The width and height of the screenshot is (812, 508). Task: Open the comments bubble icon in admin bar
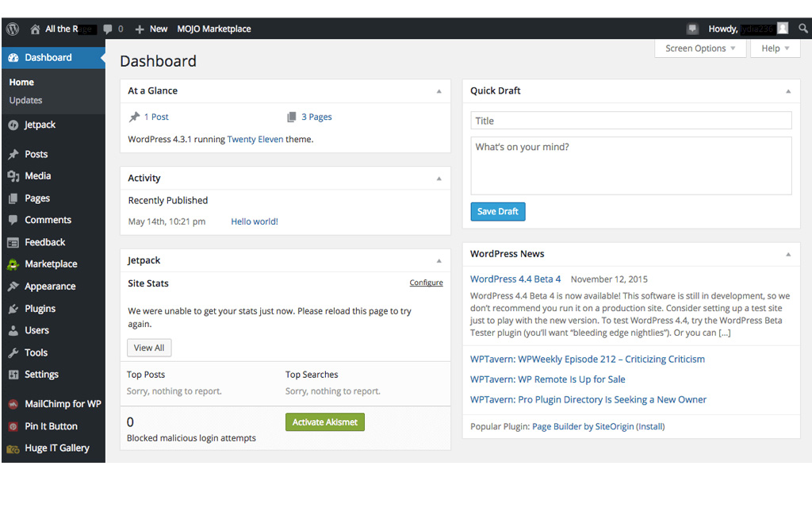coord(108,29)
